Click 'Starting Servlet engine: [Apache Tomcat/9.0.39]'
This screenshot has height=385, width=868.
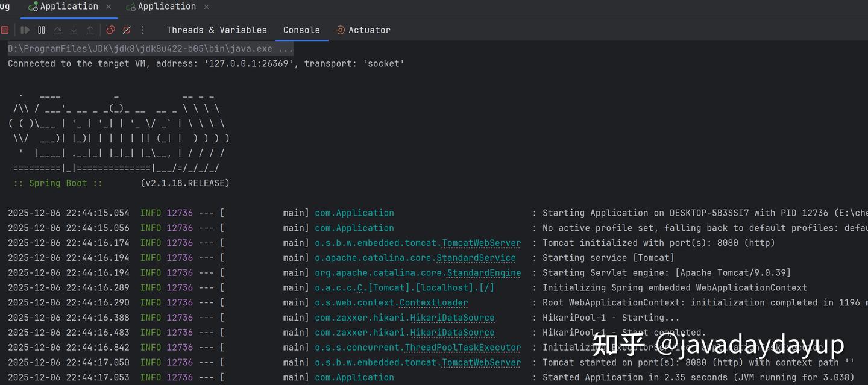tap(666, 273)
